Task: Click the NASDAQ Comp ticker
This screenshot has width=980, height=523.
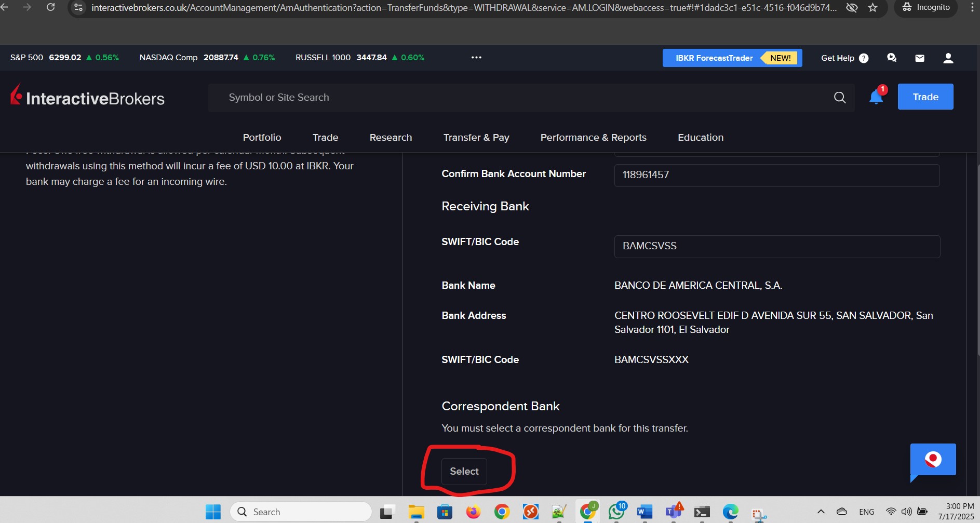Action: [207, 57]
